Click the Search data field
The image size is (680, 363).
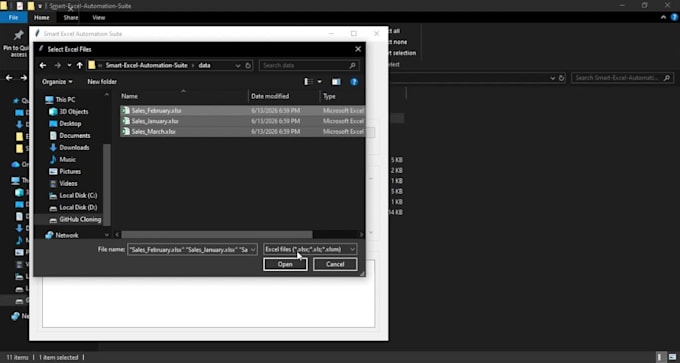tap(309, 65)
